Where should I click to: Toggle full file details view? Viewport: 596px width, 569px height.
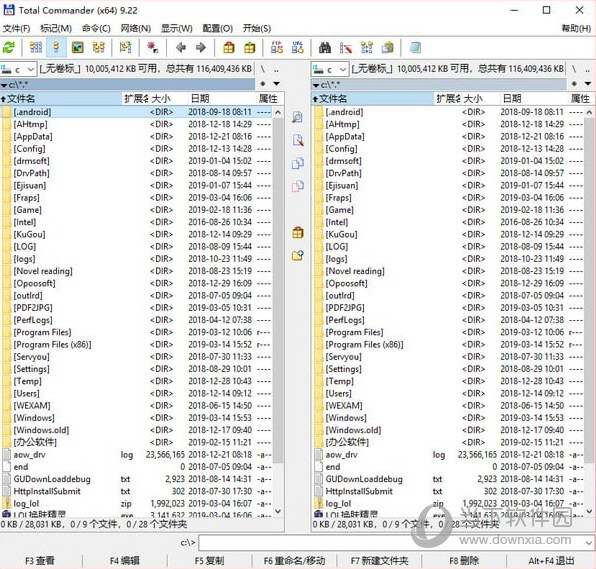point(56,48)
